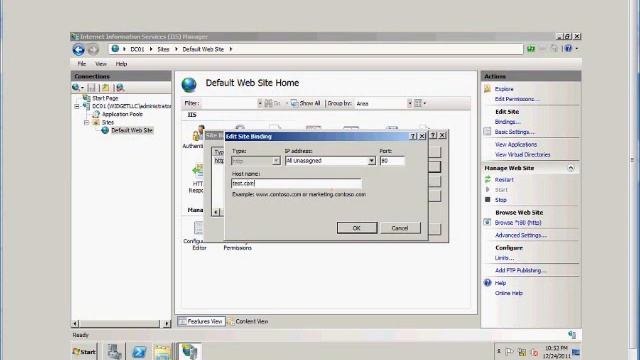Click the Show All filter button
This screenshot has height=360, width=640.
[306, 103]
